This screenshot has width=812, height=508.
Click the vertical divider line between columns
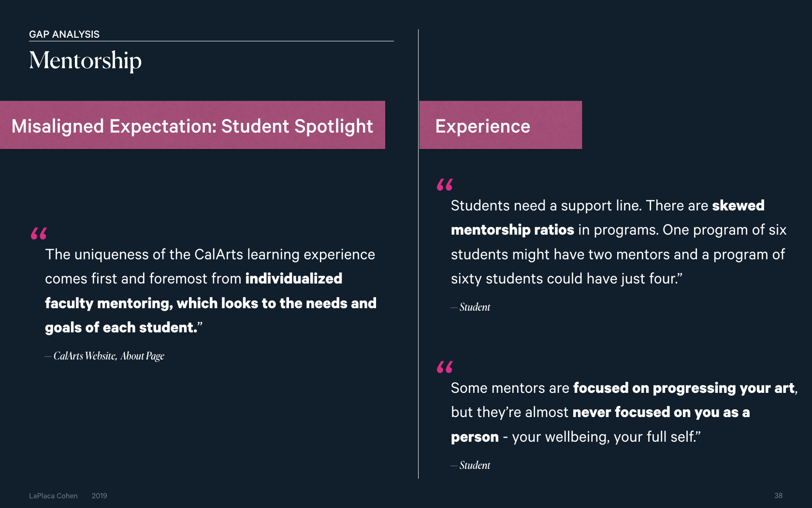point(419,254)
